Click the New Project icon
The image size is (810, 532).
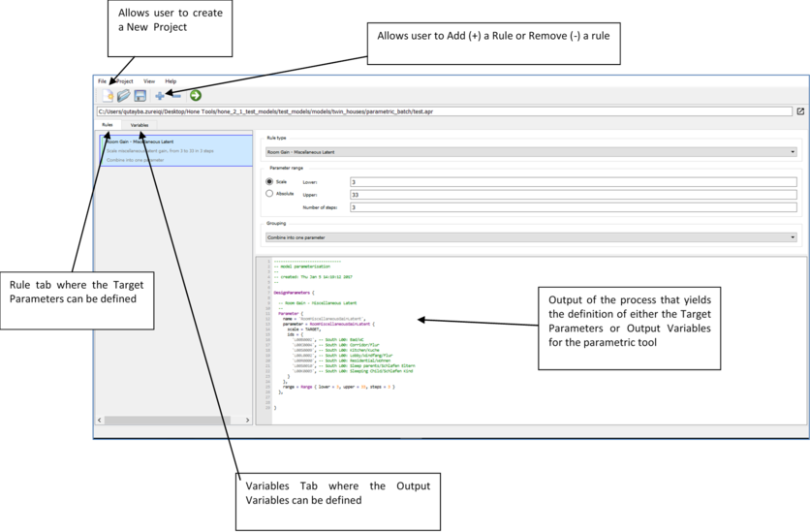click(x=109, y=96)
